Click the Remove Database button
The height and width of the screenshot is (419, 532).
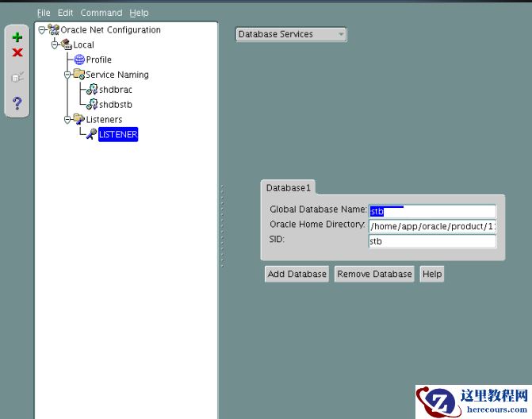(x=374, y=274)
